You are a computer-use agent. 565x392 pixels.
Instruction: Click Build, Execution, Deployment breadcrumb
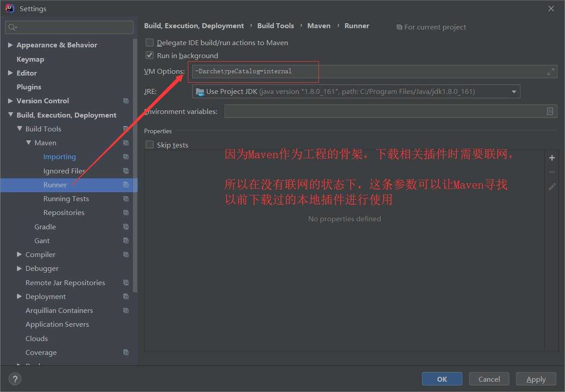point(194,26)
